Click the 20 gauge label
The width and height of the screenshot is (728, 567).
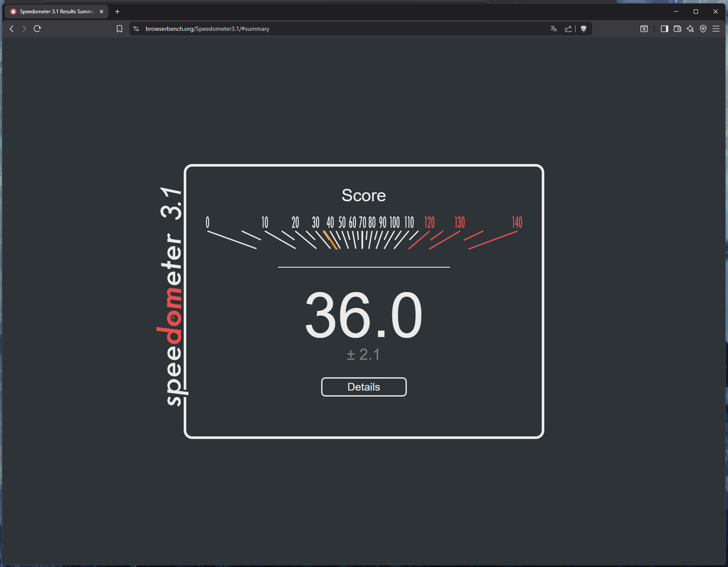[x=295, y=222]
